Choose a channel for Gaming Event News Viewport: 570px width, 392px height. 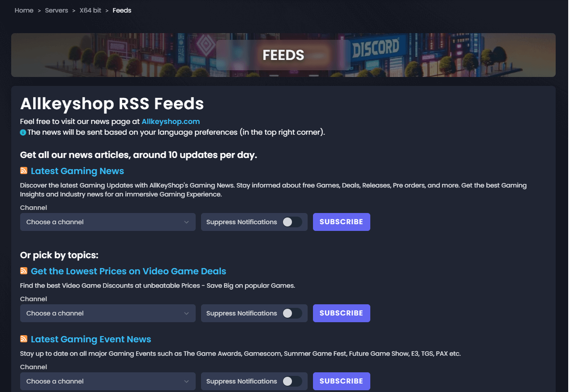click(x=107, y=381)
